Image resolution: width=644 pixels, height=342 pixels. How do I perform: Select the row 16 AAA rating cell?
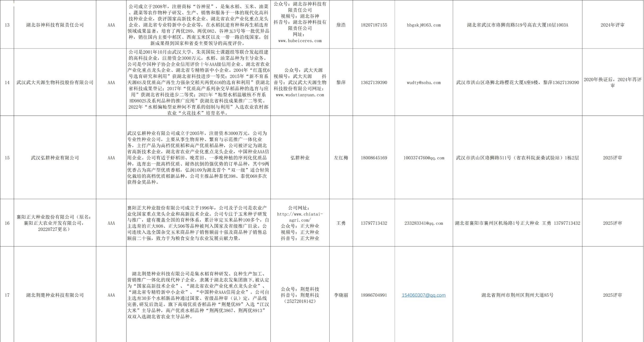point(111,223)
